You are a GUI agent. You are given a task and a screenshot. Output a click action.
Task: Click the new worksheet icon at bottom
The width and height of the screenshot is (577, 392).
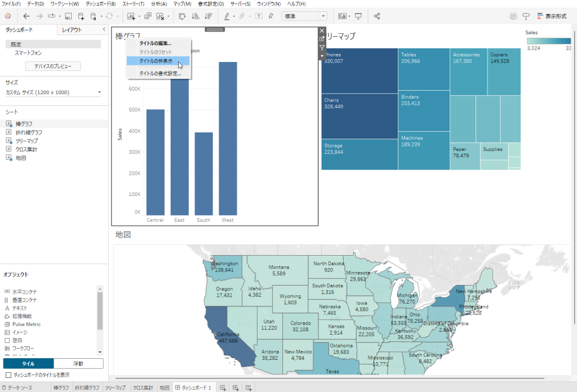tap(223, 387)
